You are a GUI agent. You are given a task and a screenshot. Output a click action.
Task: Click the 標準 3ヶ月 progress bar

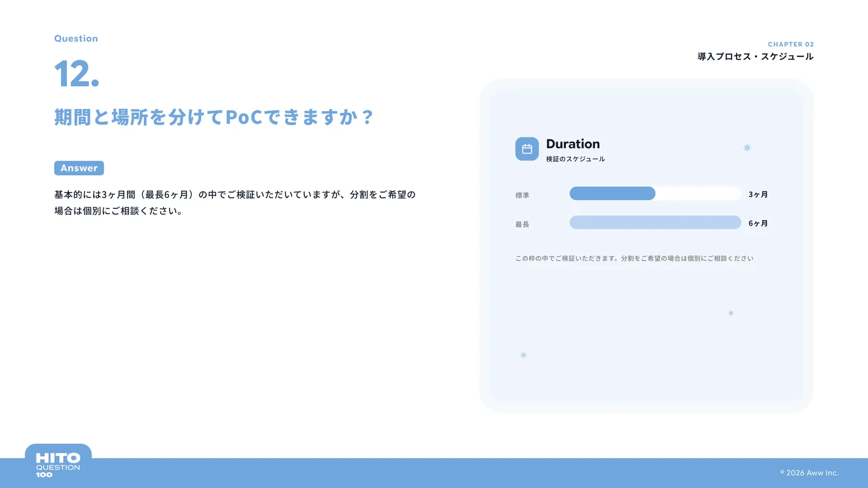click(x=655, y=194)
